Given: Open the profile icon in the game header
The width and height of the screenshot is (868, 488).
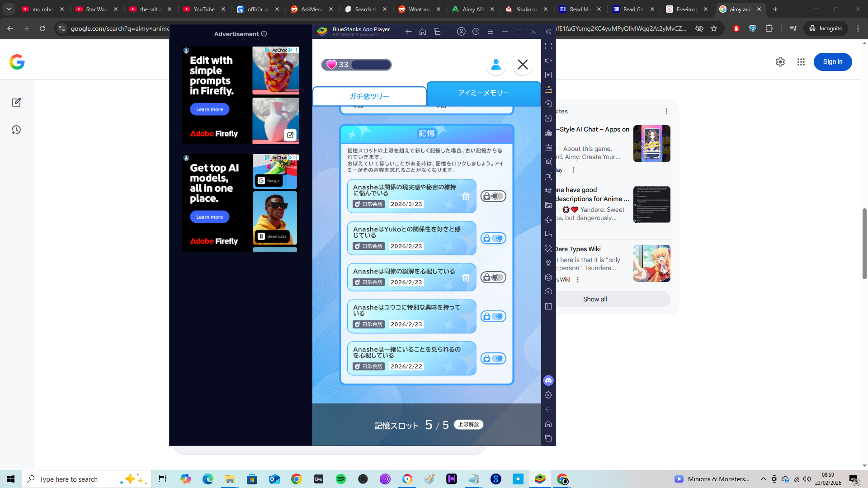Looking at the screenshot, I should [496, 65].
